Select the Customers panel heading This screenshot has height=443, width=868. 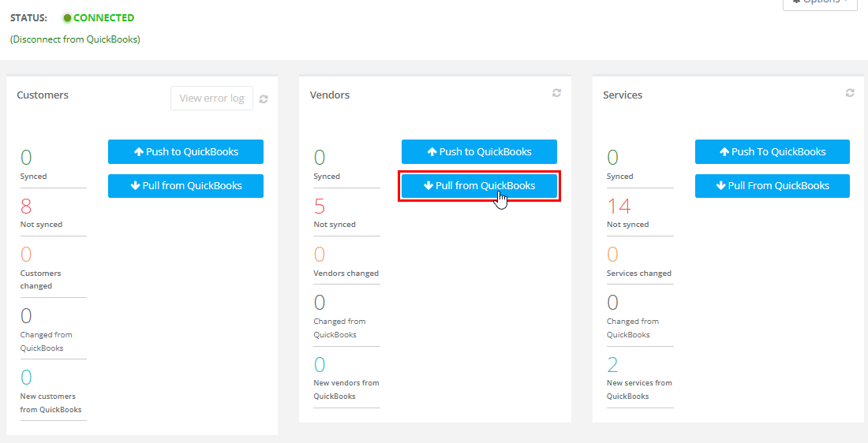point(43,95)
